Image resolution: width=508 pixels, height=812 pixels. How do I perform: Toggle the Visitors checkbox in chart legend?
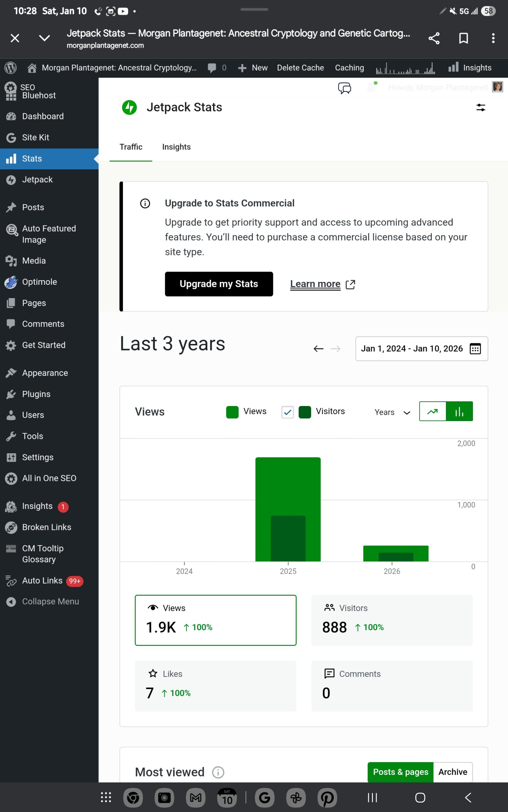pos(287,412)
